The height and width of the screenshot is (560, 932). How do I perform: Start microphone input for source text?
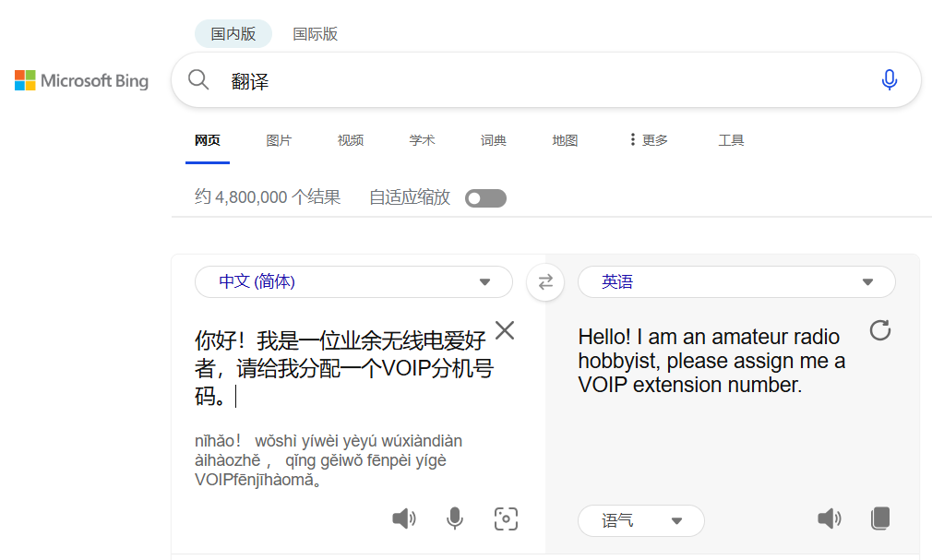(454, 518)
